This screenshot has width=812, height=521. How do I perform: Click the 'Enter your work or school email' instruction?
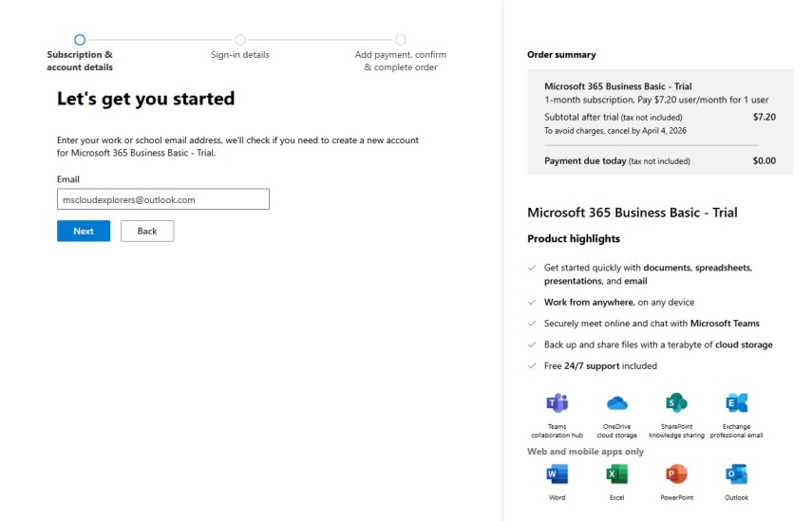point(237,146)
